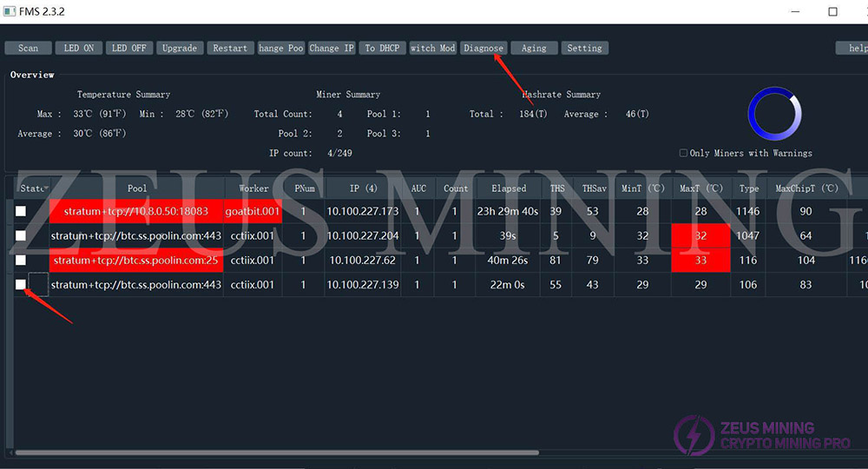Screen dimensions: 868x469
Task: Click the FMS 2.3.2 title bar icon
Action: tap(9, 11)
